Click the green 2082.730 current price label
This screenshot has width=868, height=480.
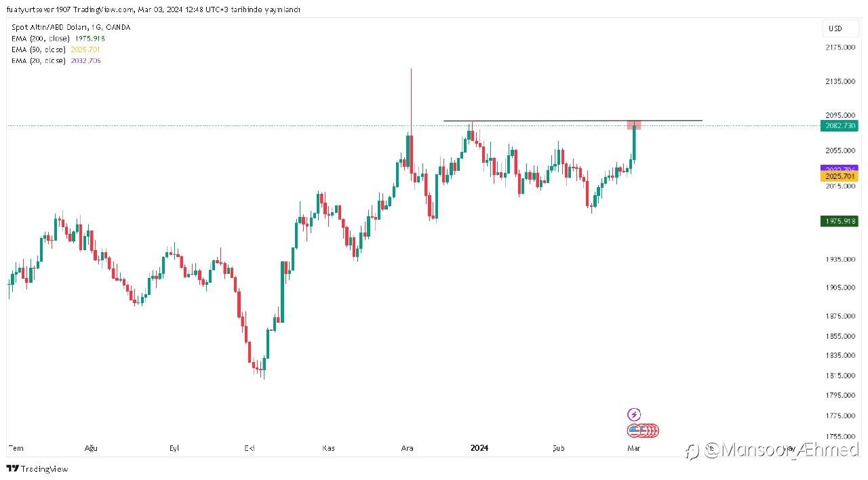[839, 125]
